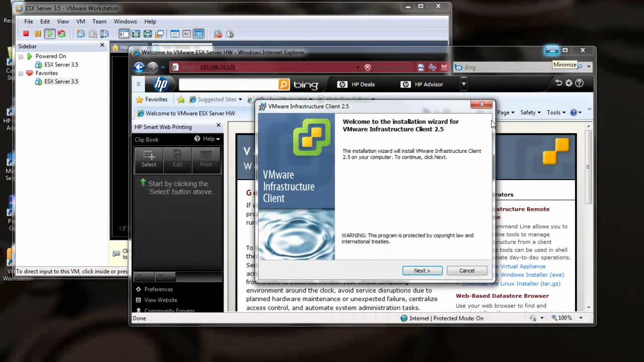Click the green Power On play icon
This screenshot has width=644, height=362.
click(49, 34)
